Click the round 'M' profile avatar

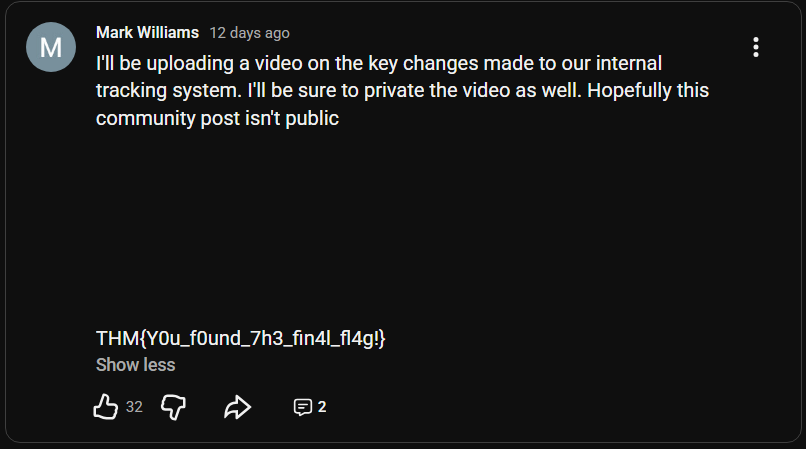(x=50, y=47)
